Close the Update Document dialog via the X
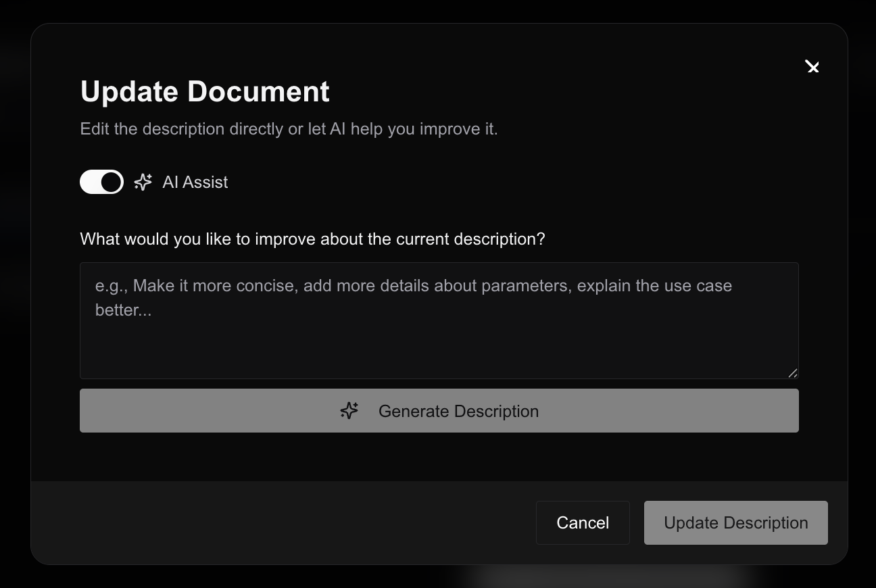 812,67
